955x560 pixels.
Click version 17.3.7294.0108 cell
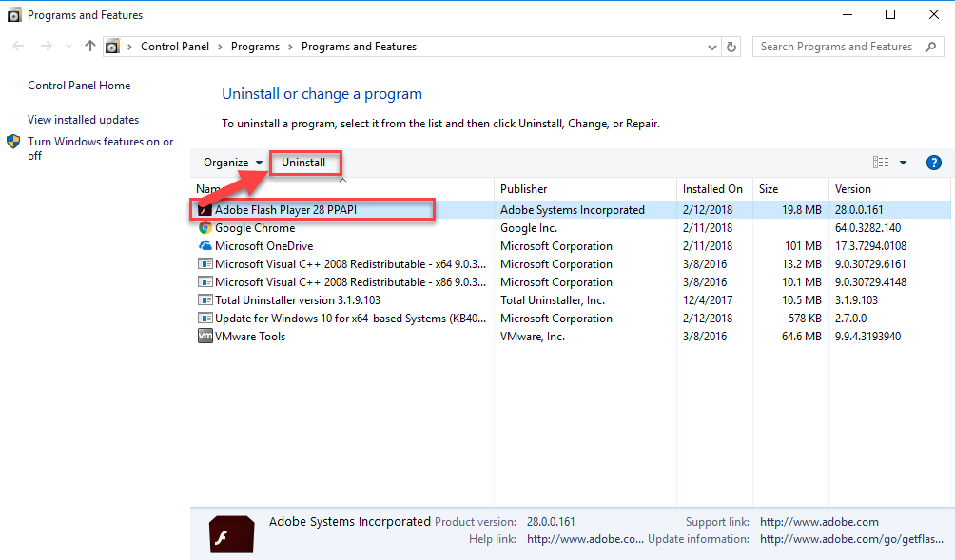tap(870, 246)
